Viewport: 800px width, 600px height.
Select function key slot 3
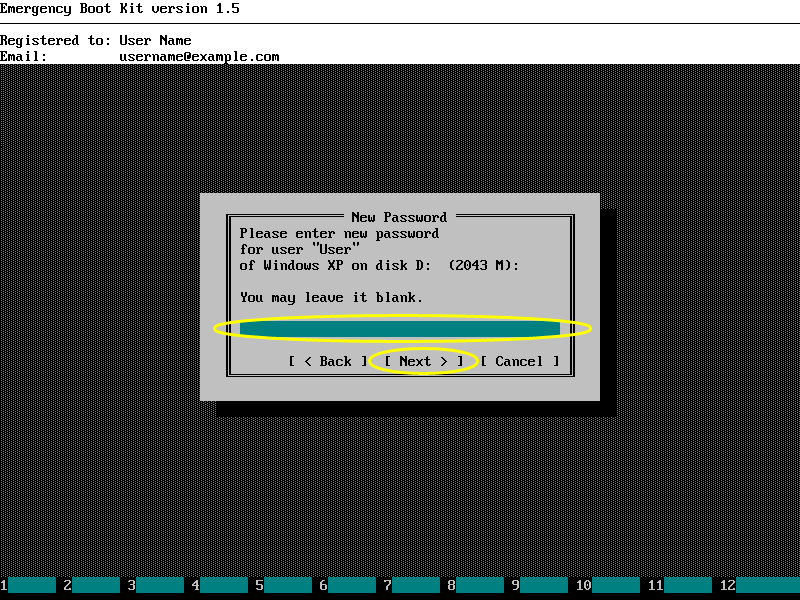(156, 585)
